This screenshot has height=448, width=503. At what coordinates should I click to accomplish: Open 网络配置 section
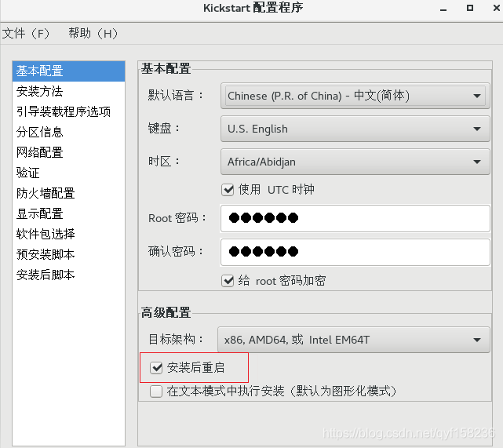click(x=68, y=152)
